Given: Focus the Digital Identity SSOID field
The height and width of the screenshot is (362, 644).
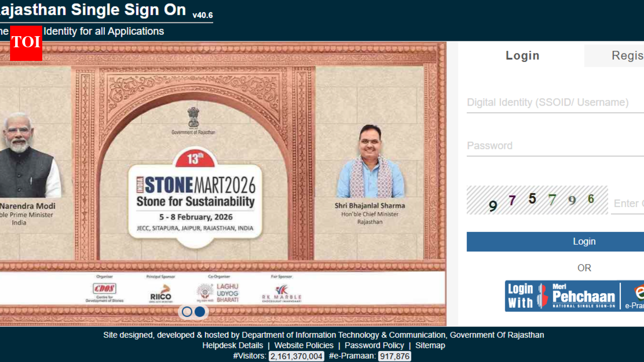Looking at the screenshot, I should point(555,103).
